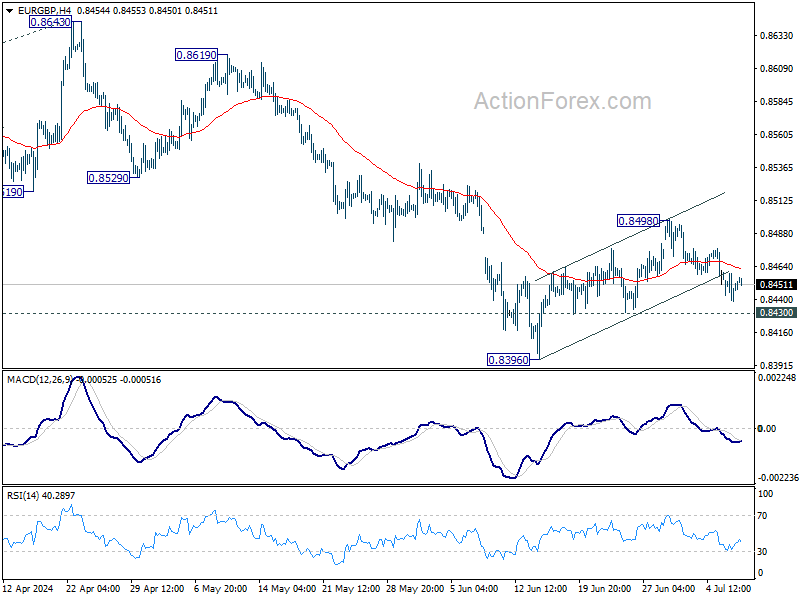Click the 0.83960 low price label
The width and height of the screenshot is (800, 600).
508,360
